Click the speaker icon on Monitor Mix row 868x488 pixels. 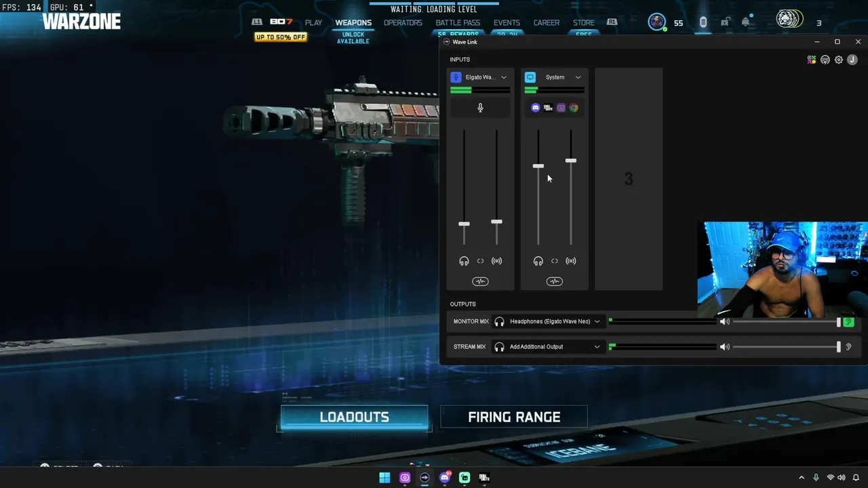[725, 321]
